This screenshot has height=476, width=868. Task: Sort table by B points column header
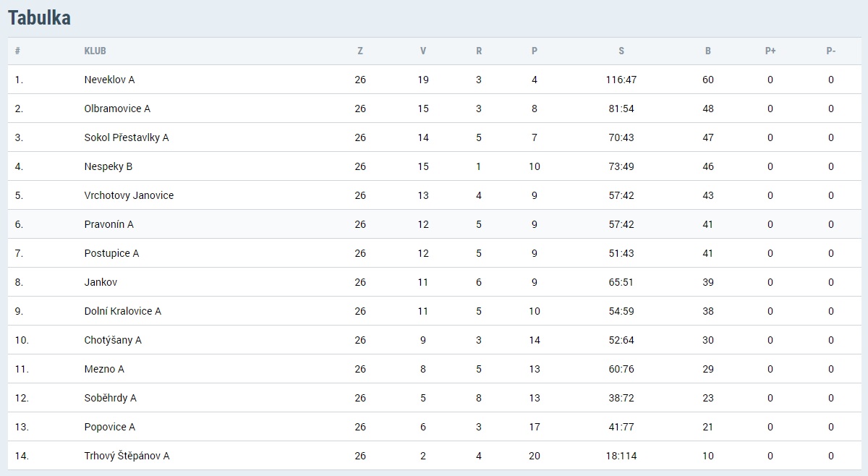[x=708, y=51]
